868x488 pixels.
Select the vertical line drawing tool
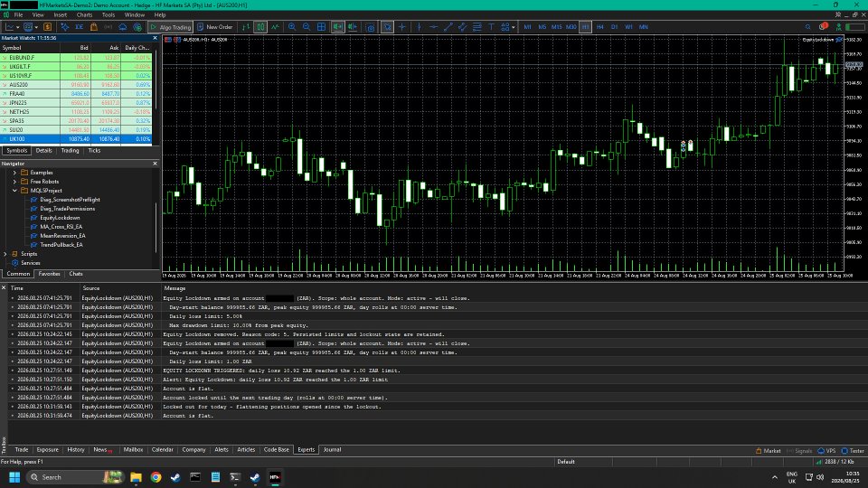(419, 26)
